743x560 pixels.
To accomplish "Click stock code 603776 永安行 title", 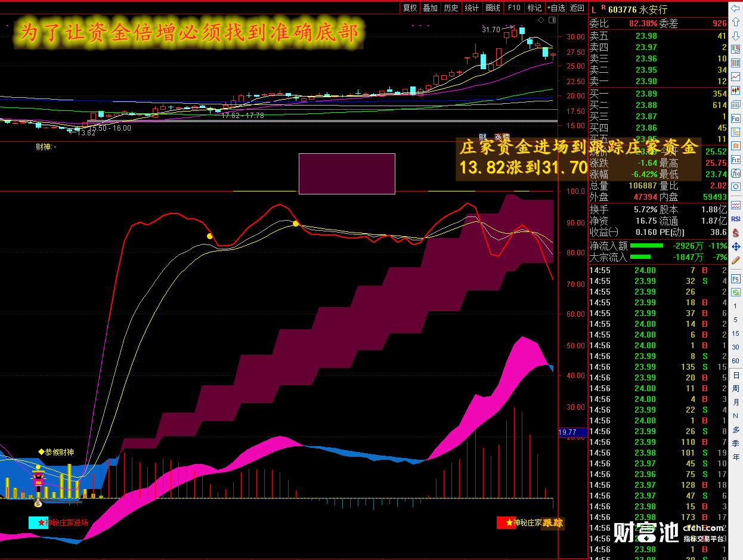I will (637, 10).
